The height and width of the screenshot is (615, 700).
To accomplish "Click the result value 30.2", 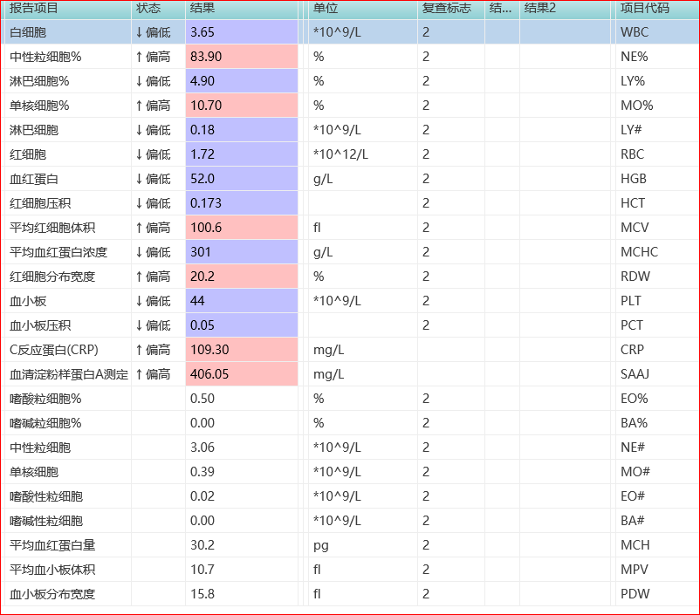I will coord(202,545).
